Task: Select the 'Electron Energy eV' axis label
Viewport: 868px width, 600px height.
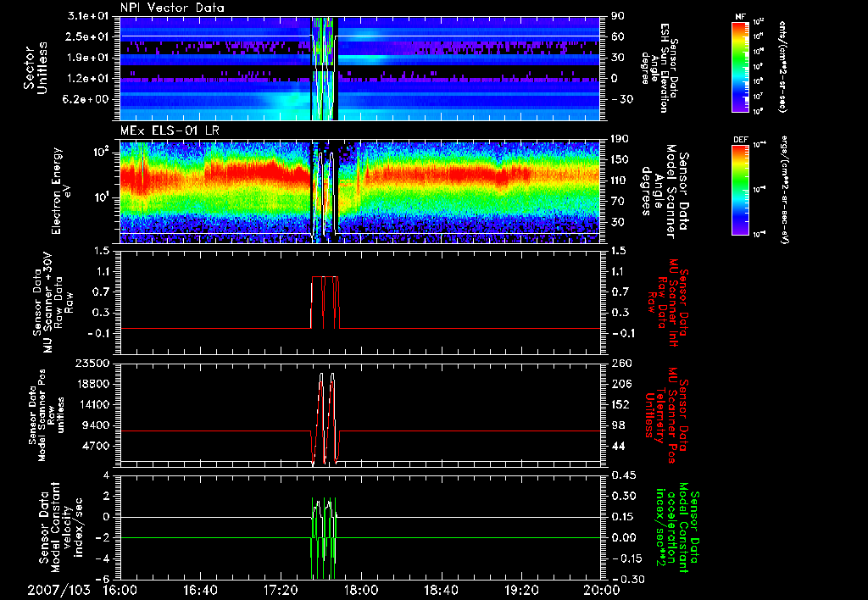Action: coord(62,191)
